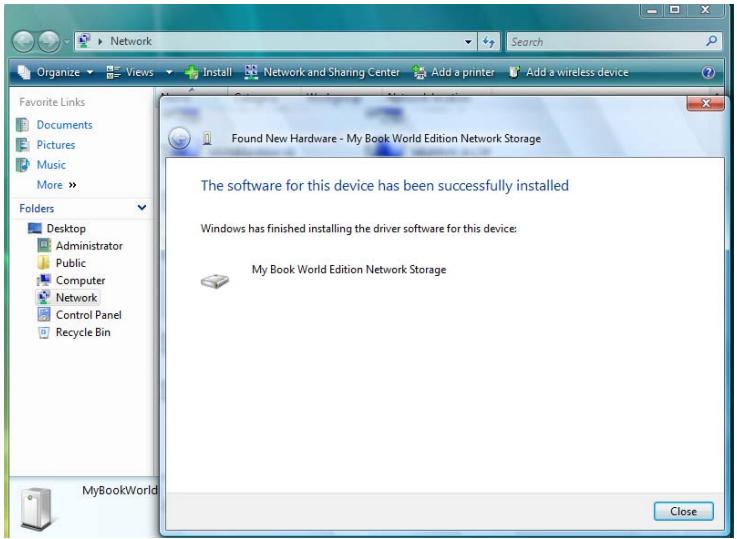Open Music in Favorite Links
The image size is (737, 539).
pyautogui.click(x=51, y=165)
